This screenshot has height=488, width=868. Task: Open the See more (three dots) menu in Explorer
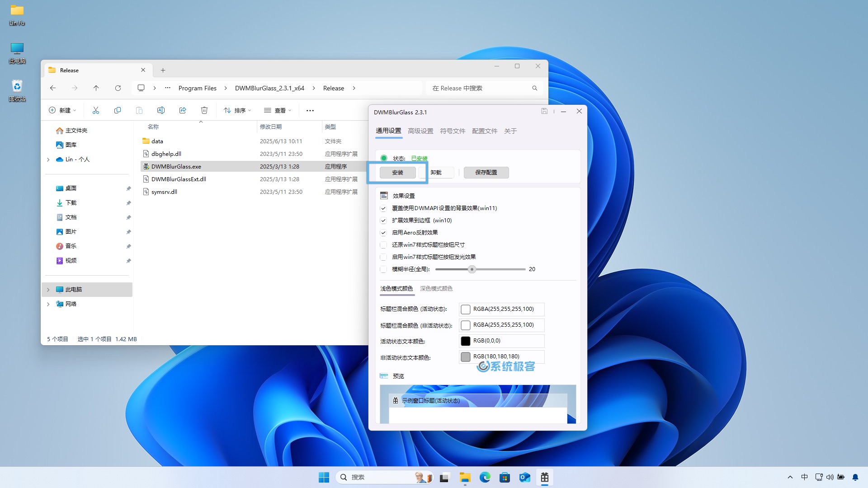310,110
